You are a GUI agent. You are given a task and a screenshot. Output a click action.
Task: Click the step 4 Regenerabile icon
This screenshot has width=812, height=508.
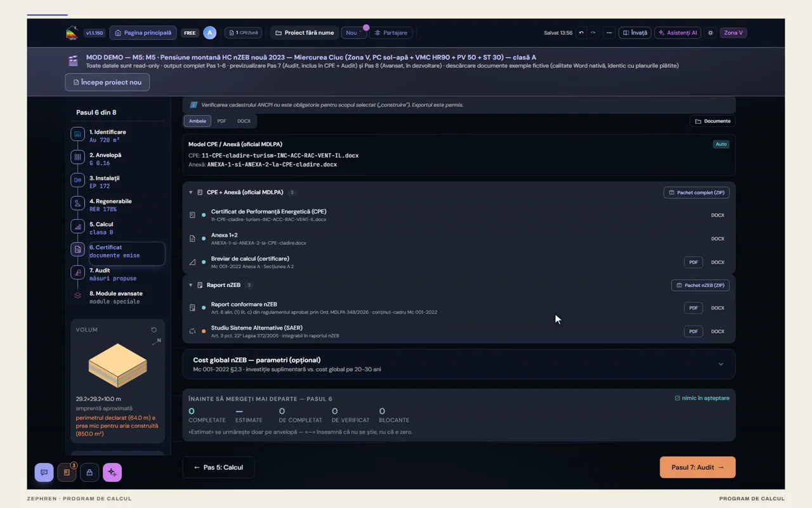(77, 203)
